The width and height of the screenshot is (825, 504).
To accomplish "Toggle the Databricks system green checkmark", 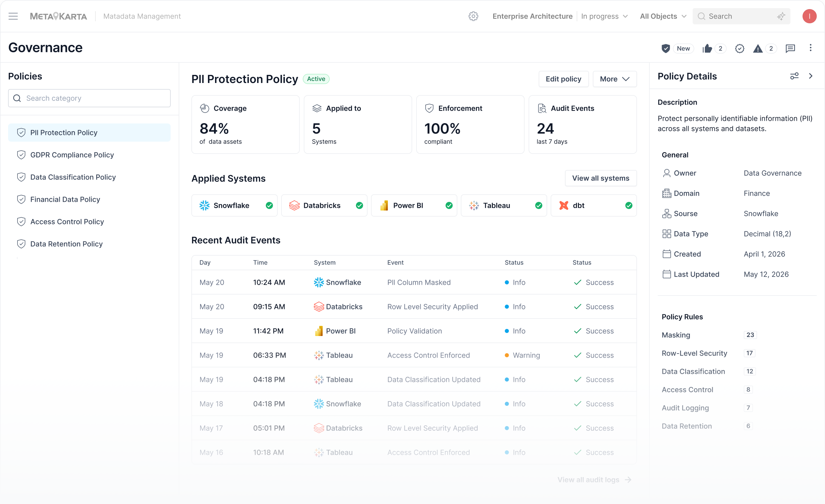I will pyautogui.click(x=360, y=205).
